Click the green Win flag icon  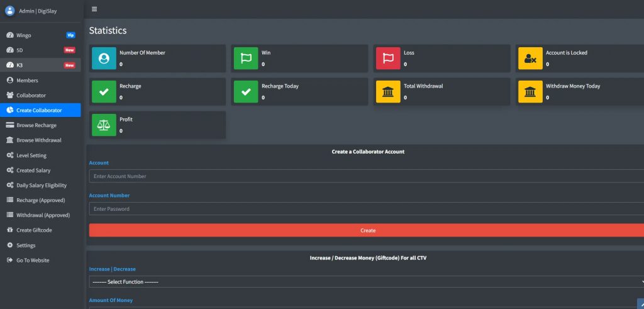(x=246, y=58)
